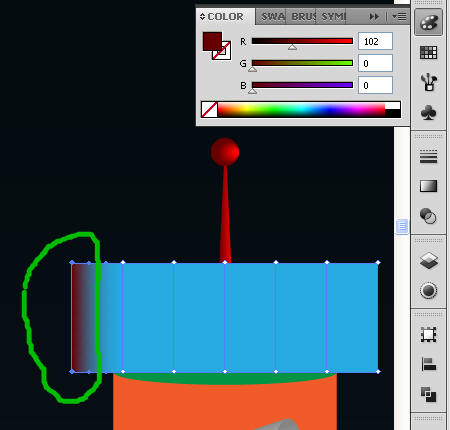The height and width of the screenshot is (430, 450).
Task: Select the COLOR tab
Action: [x=226, y=16]
